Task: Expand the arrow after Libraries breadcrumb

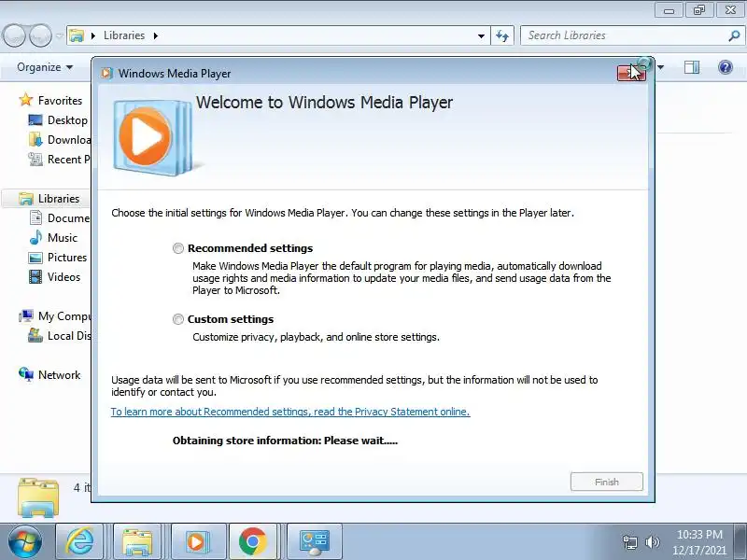Action: click(156, 35)
